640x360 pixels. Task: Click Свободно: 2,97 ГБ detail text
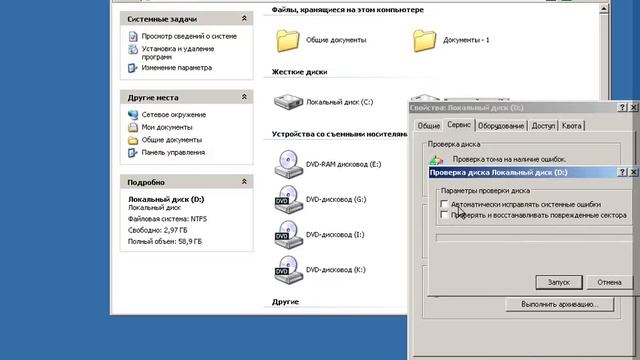tap(158, 230)
